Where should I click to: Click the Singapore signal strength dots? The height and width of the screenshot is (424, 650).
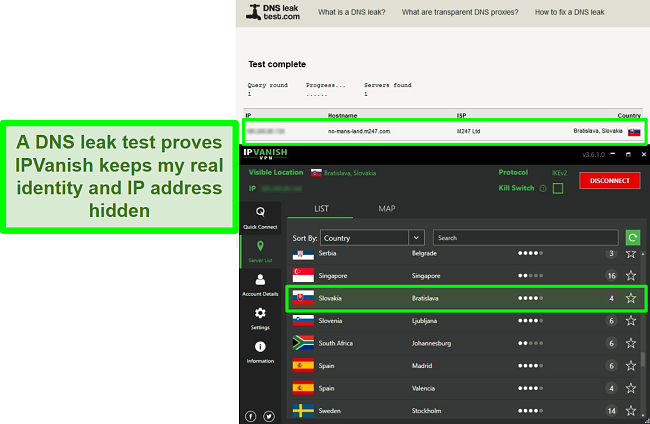[x=530, y=276]
